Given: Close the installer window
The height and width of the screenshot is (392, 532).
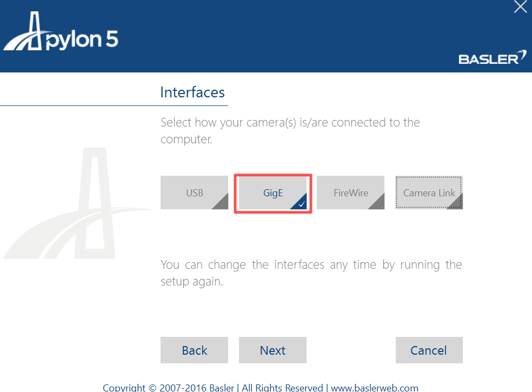Looking at the screenshot, I should [520, 7].
